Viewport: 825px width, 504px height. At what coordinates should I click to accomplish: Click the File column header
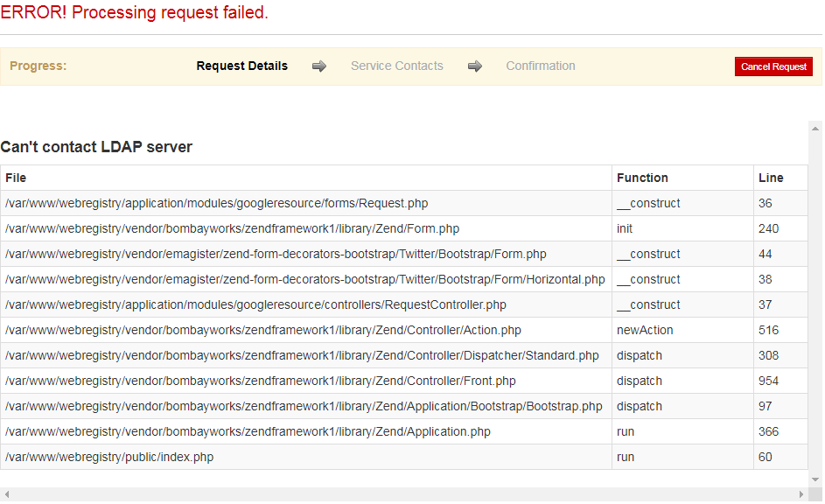[x=14, y=178]
